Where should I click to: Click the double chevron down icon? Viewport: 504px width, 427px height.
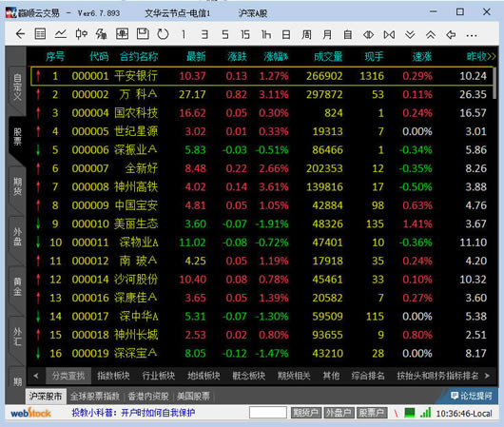click(x=410, y=34)
